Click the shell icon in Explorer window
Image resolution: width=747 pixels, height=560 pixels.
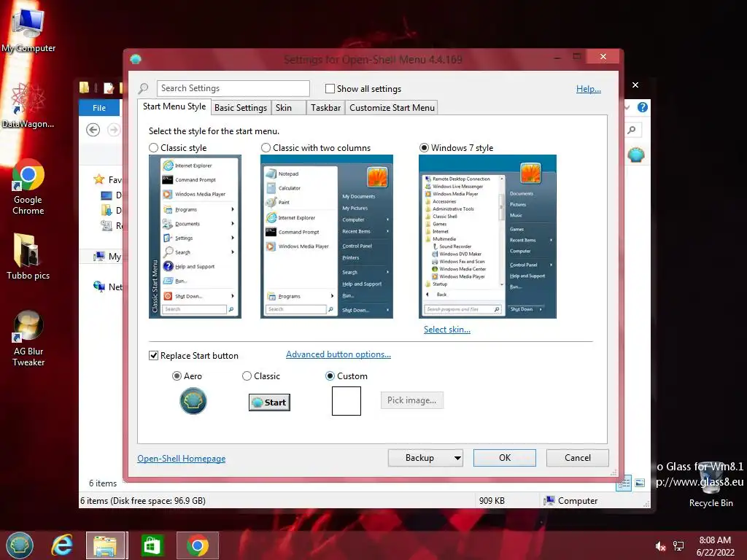coord(636,155)
